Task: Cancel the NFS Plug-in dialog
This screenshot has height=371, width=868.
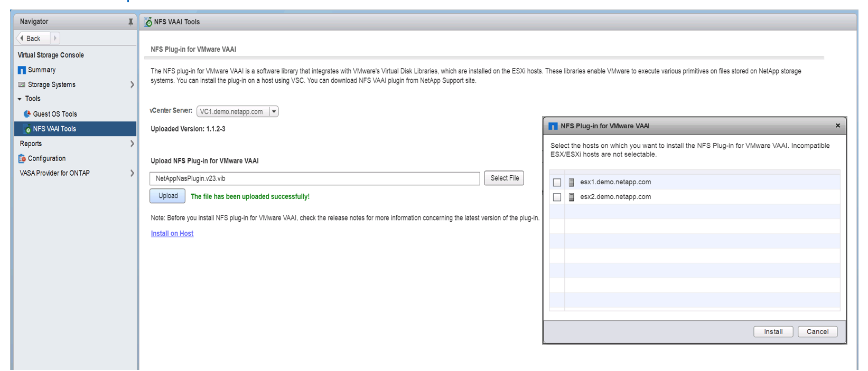Action: click(x=817, y=331)
